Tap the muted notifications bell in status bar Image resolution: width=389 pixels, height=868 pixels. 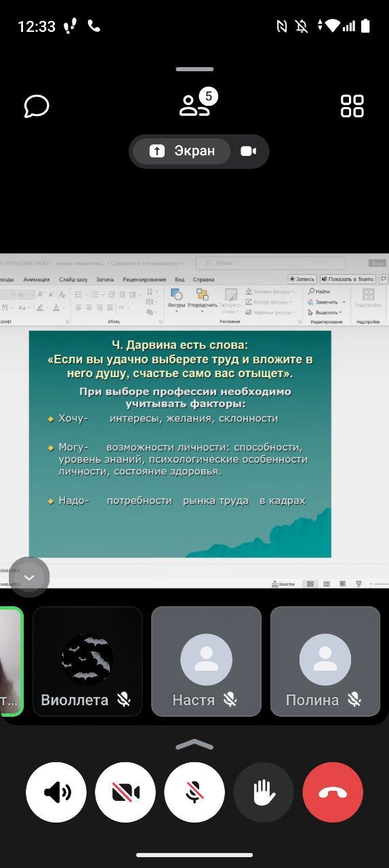tap(302, 26)
